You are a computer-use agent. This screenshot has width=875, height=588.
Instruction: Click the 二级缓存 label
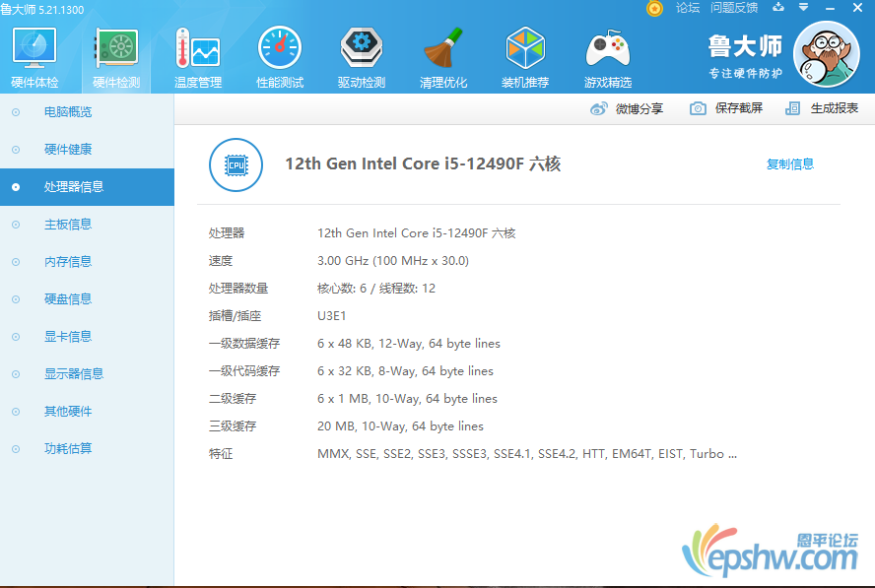pos(233,399)
